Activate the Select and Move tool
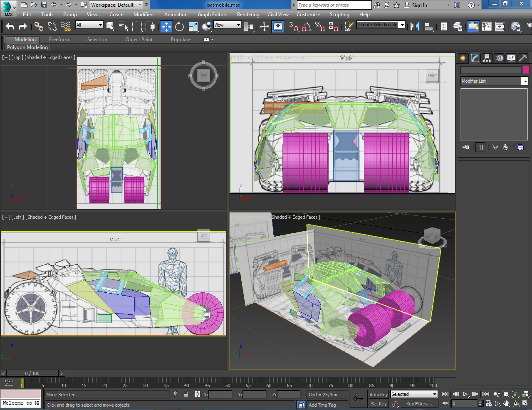 (x=166, y=27)
